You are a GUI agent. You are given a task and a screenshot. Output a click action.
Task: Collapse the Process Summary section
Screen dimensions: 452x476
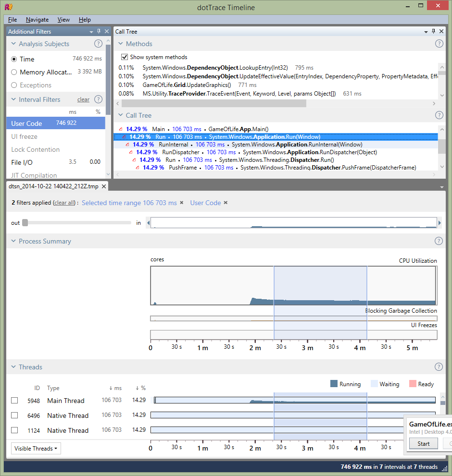pos(13,241)
